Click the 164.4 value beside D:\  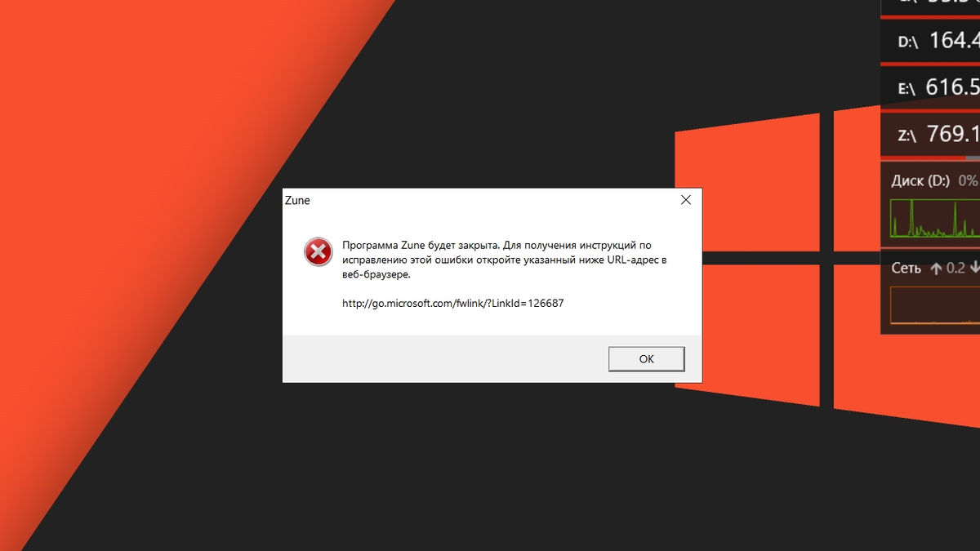[955, 40]
